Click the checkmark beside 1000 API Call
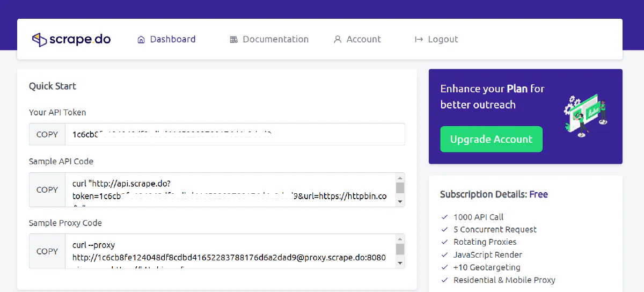Screen dimensions: 644x292 [444, 217]
